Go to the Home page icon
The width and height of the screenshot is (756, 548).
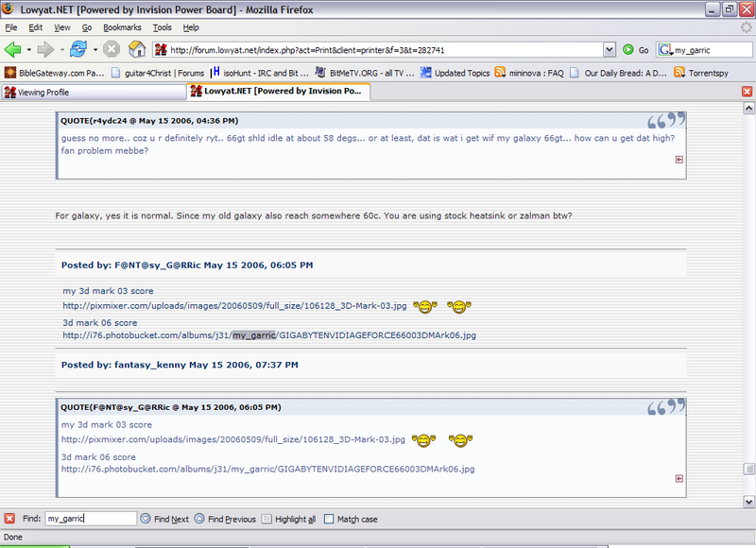[x=137, y=49]
